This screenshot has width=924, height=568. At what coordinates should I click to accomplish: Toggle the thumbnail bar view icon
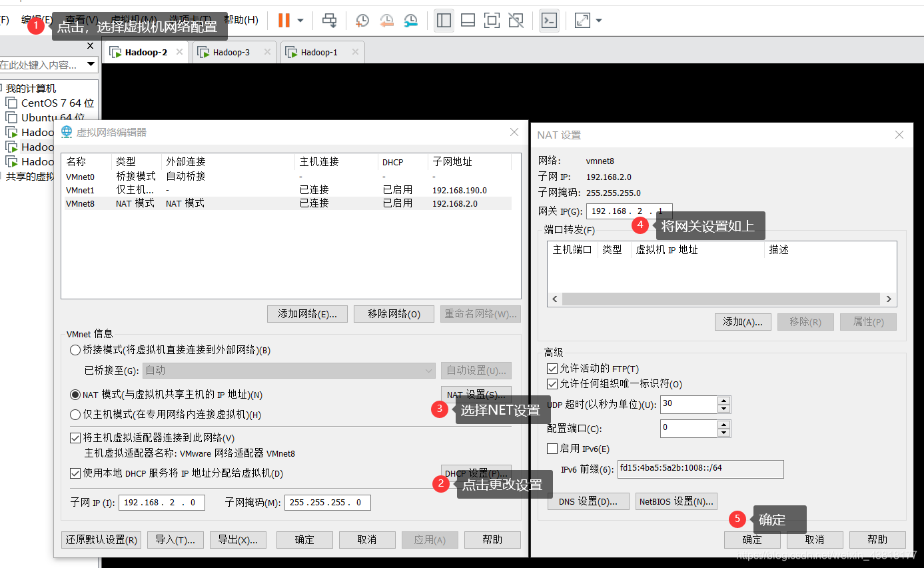(468, 21)
